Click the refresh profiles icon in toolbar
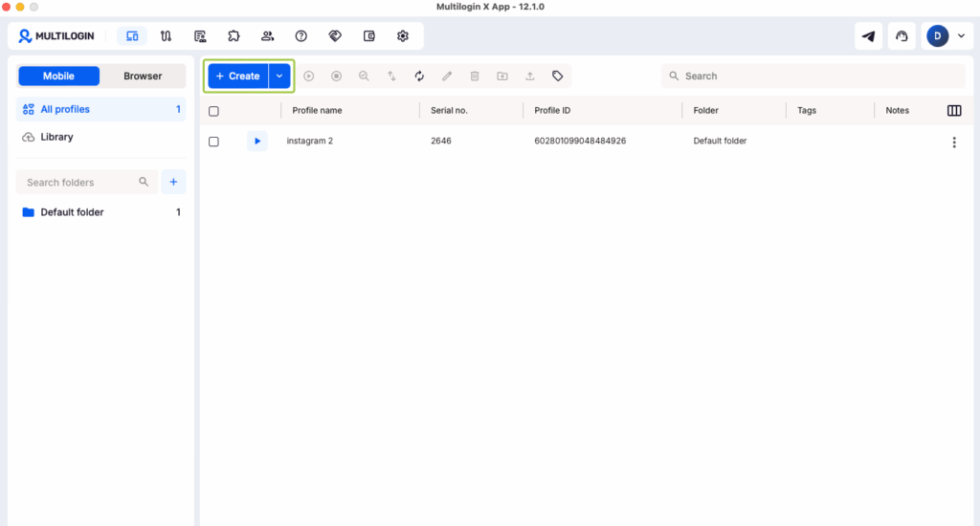 (x=419, y=77)
